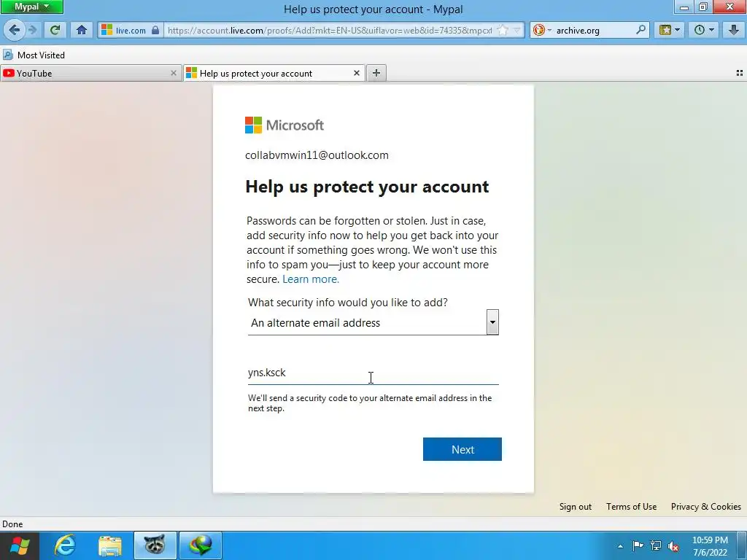
Task: Click the forward navigation arrow
Action: [x=32, y=30]
